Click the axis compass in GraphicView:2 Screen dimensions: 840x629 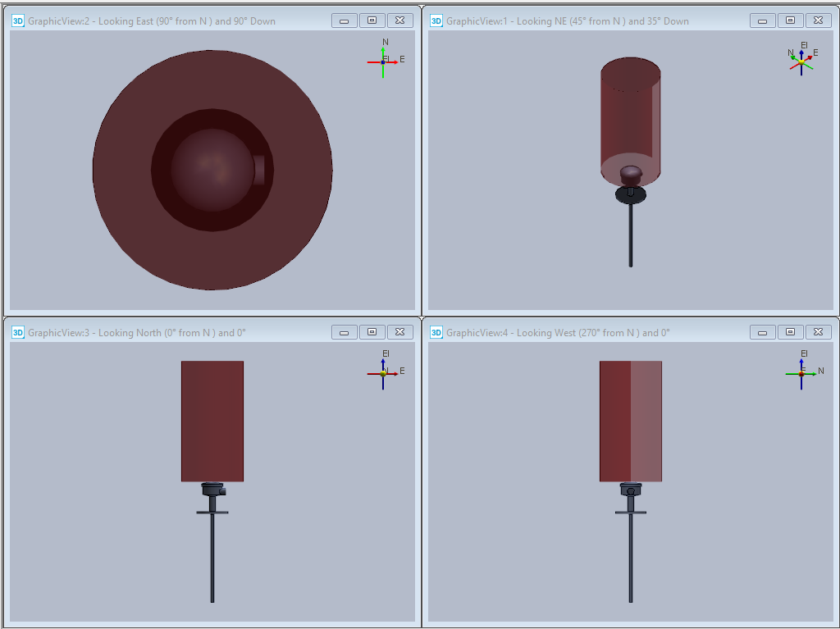386,59
